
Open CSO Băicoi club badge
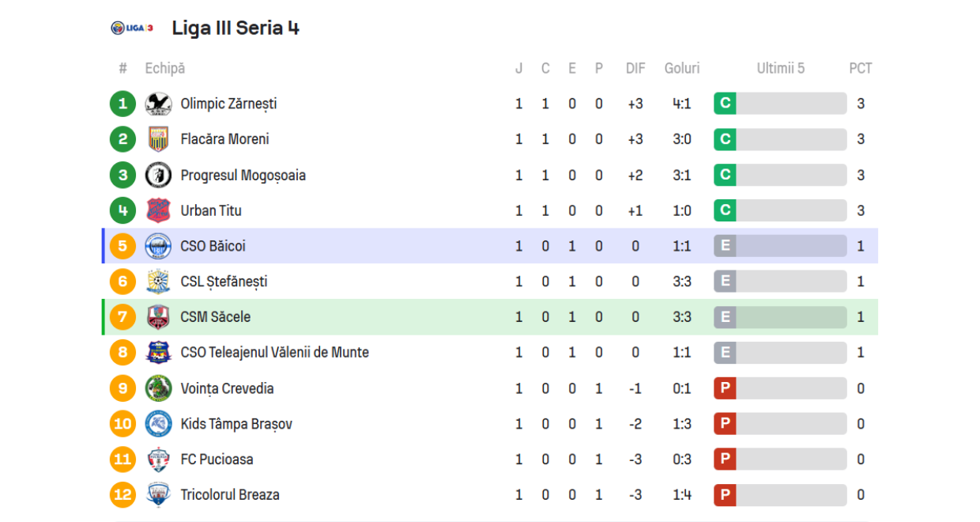pos(158,246)
